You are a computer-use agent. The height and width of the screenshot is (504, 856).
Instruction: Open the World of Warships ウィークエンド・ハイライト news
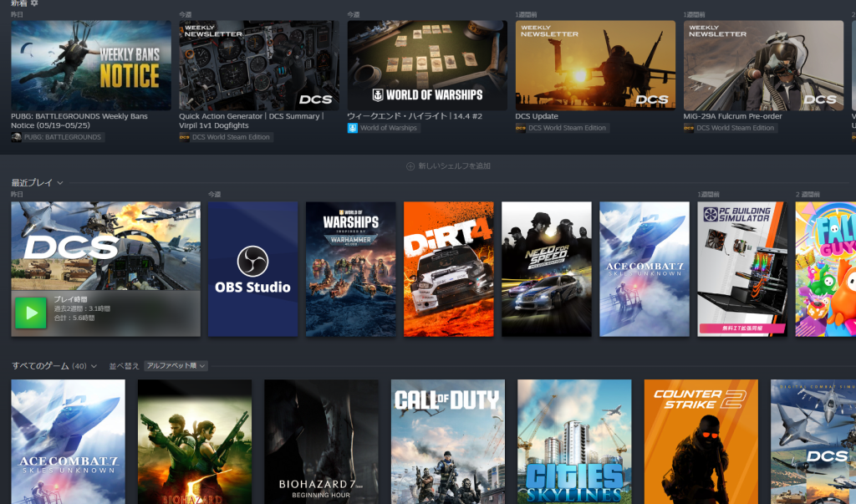point(427,67)
